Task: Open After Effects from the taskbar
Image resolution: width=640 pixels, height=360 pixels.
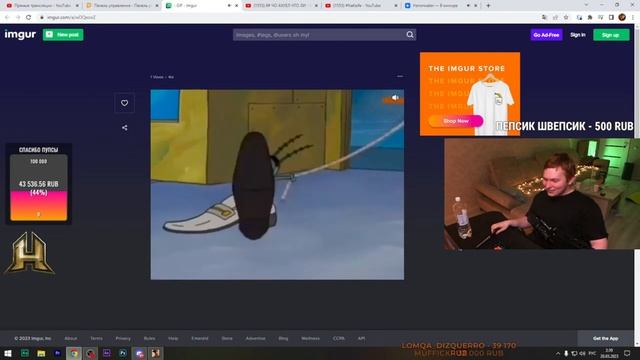Action: pyautogui.click(x=107, y=353)
